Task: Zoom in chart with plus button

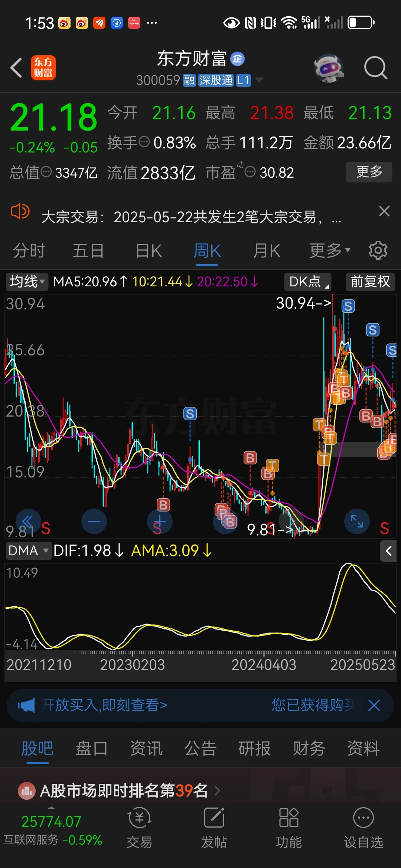Action: 160,521
